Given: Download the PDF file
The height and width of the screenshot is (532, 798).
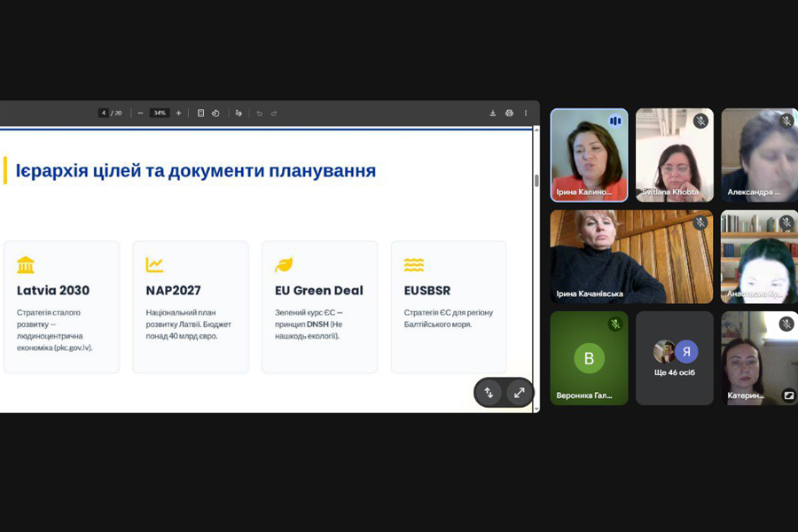Looking at the screenshot, I should coord(493,113).
